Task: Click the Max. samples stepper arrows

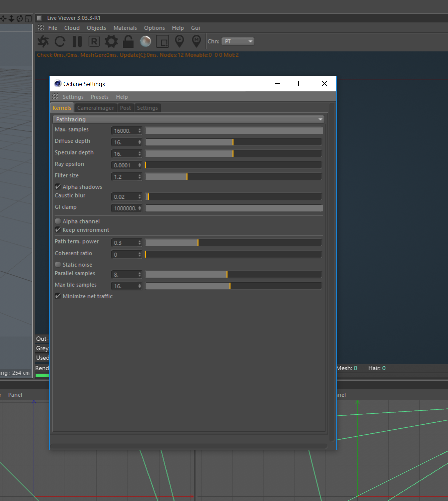Action: 140,131
